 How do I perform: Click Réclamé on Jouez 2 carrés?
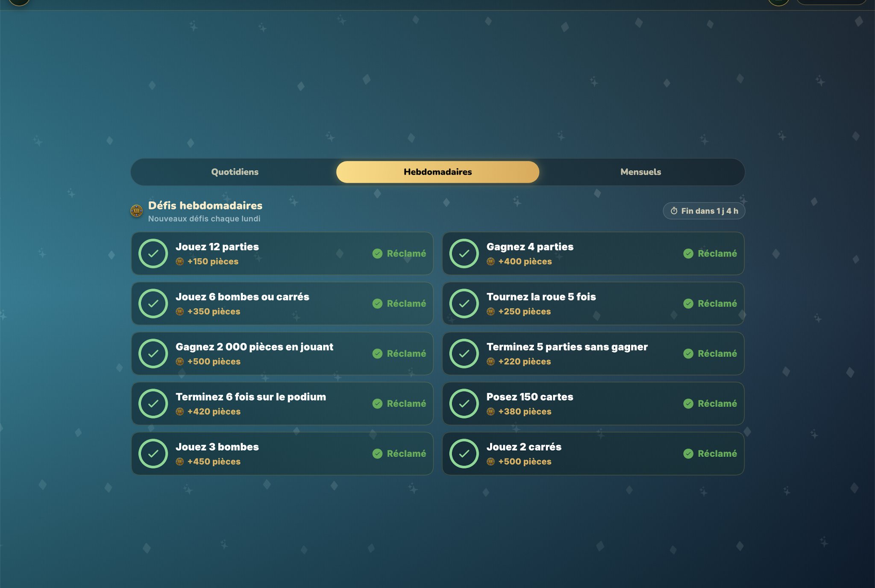(710, 453)
